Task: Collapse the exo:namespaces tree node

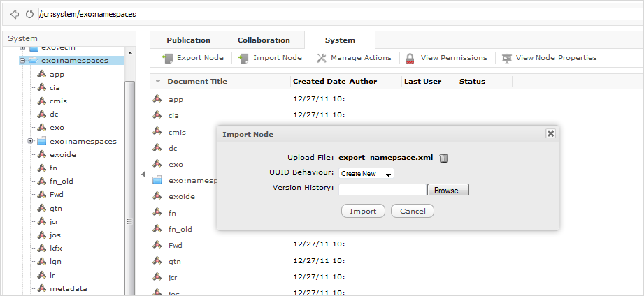Action: pyautogui.click(x=23, y=61)
